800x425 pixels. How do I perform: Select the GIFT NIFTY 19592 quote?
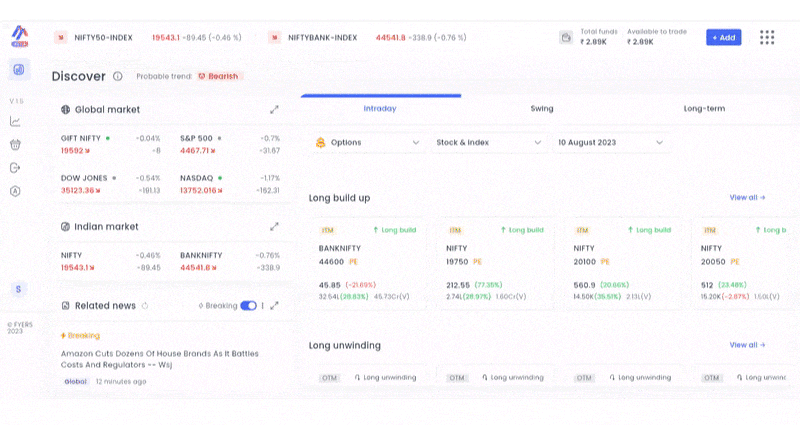coord(111,144)
